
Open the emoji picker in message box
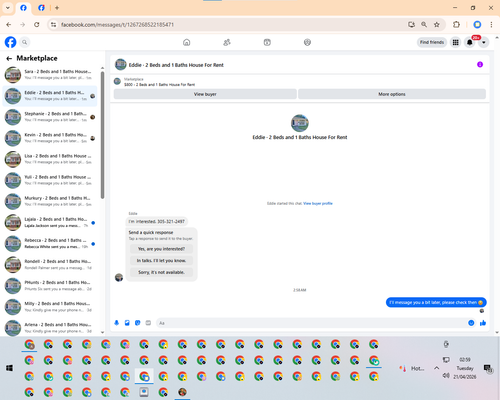[x=471, y=323]
